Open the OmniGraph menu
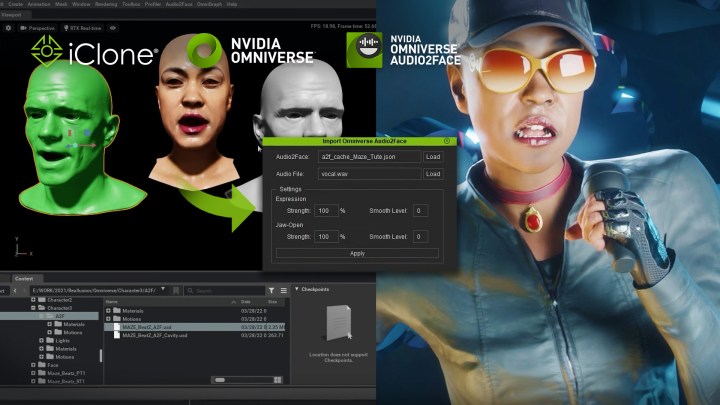 coord(209,4)
